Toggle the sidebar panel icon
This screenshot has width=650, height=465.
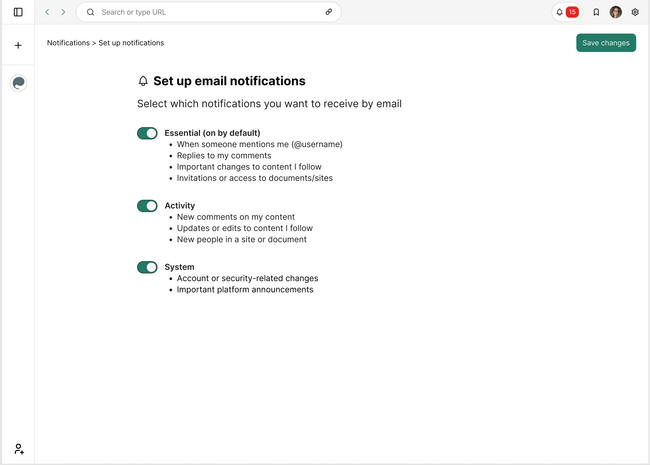tap(18, 12)
